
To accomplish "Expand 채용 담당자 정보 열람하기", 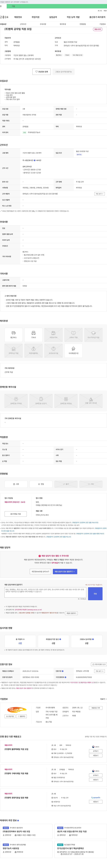I will [x=65, y=571].
